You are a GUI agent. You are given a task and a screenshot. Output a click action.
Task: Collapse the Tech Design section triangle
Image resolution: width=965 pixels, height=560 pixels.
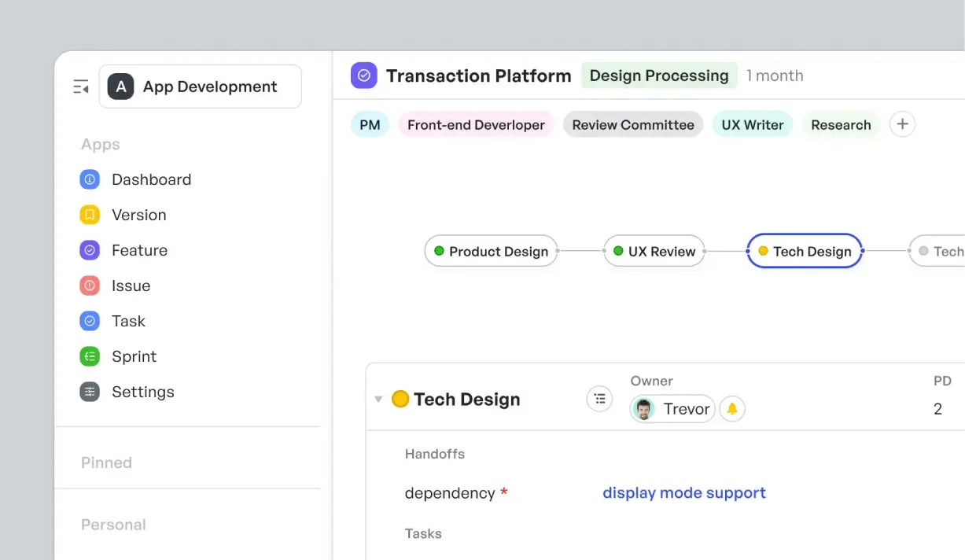(378, 400)
